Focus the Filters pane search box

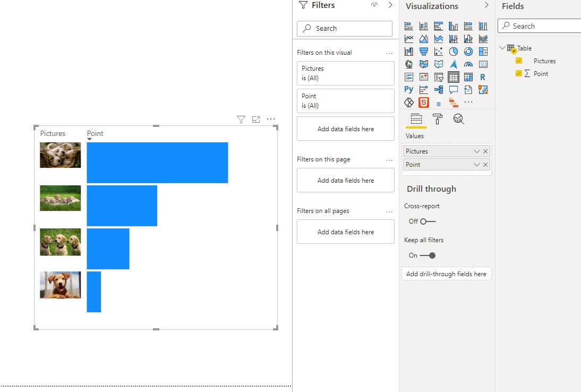tap(345, 29)
